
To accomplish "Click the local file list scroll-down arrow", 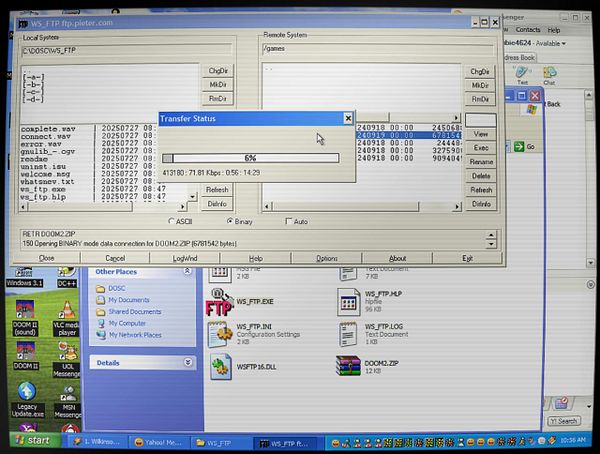I will [192, 197].
